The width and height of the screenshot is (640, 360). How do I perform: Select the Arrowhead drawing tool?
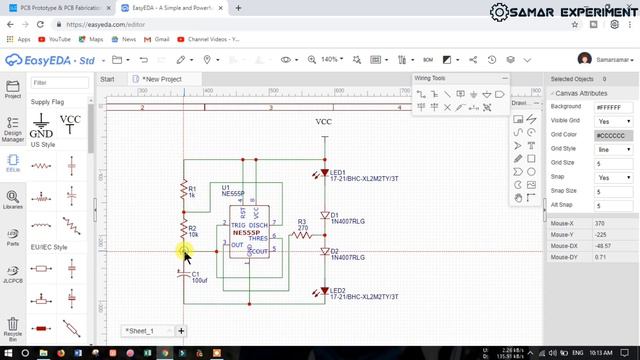[518, 145]
